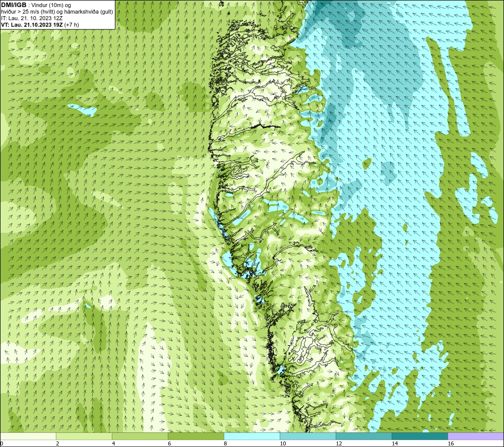Click the '10' label on the wind scale
Screen dimensions: 504x447
tap(283, 444)
